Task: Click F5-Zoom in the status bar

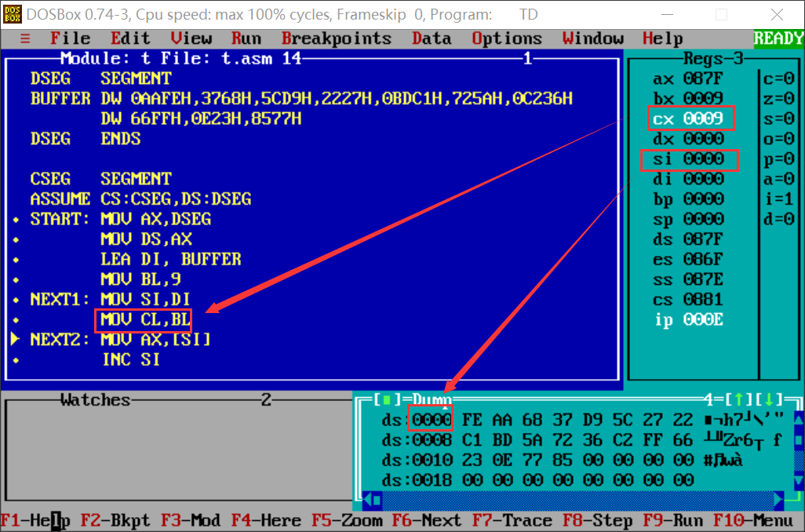Action: (x=347, y=521)
